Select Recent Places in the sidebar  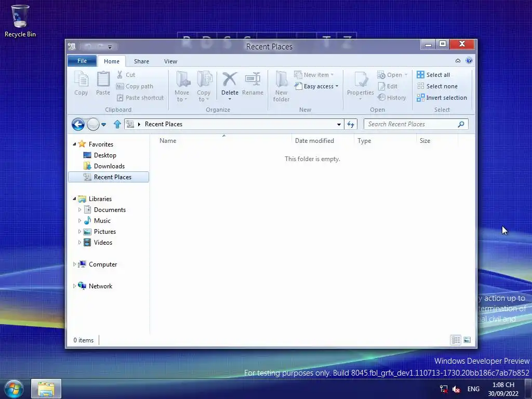109,177
